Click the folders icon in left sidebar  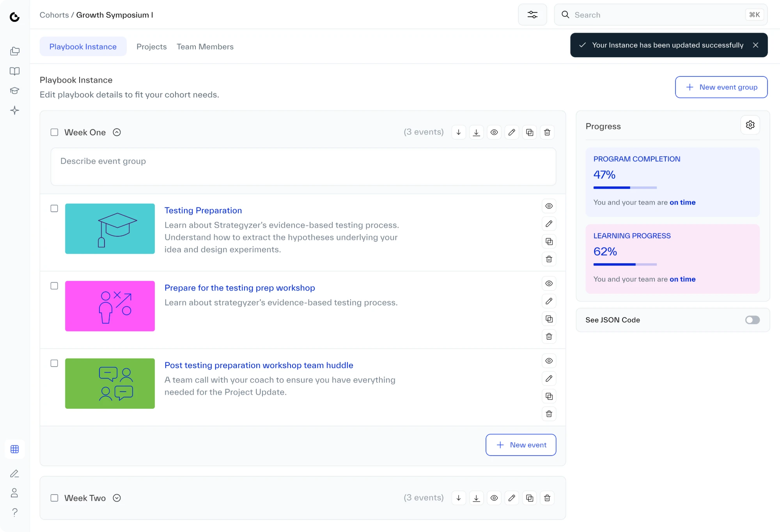click(15, 51)
